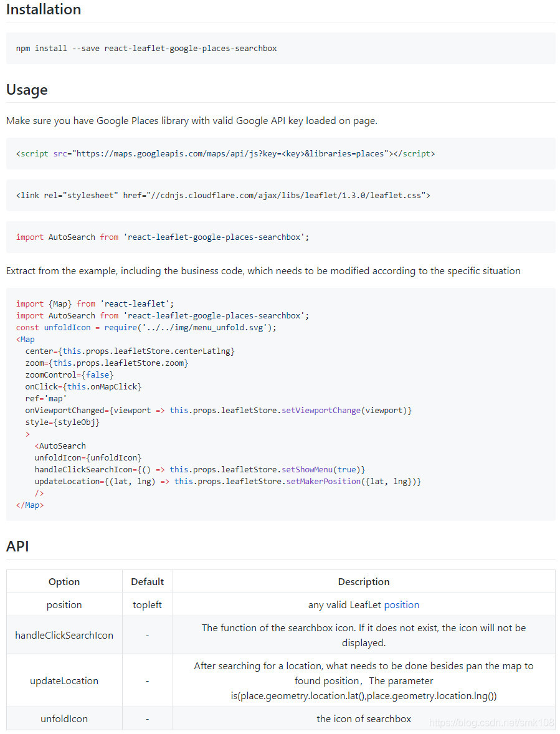This screenshot has width=560, height=734.
Task: Select the style={styleObj} line
Action: pos(62,422)
